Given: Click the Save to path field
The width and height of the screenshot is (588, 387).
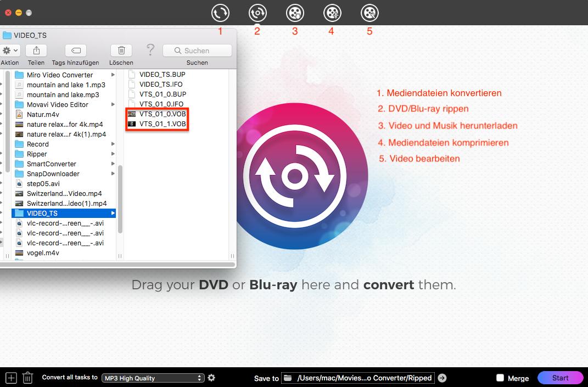Looking at the screenshot, I should (x=359, y=378).
